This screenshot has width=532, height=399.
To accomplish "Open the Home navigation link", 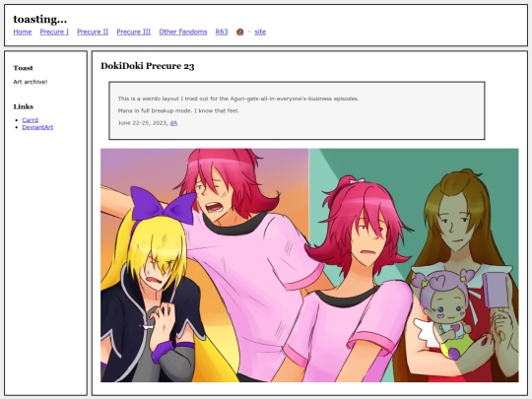I will click(x=23, y=32).
